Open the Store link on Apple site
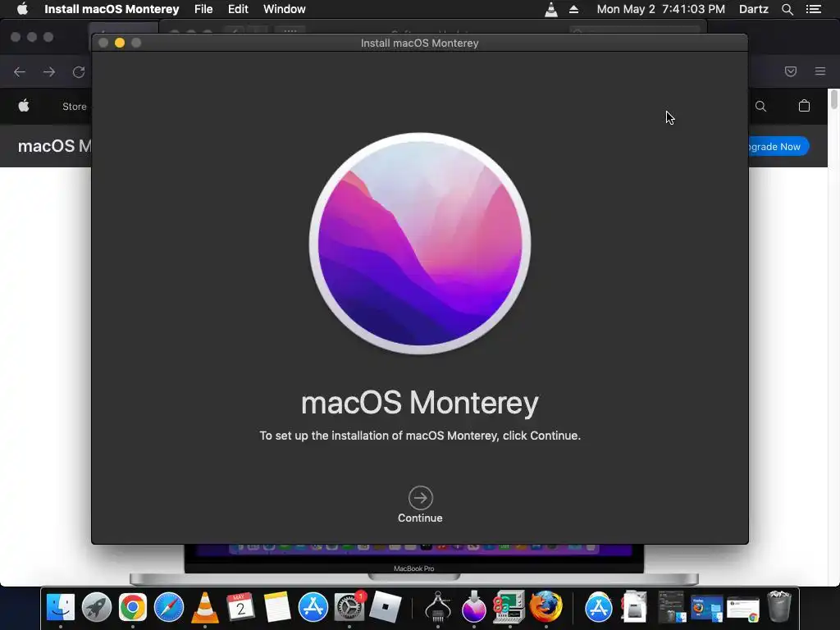Viewport: 840px width, 630px height. point(75,106)
